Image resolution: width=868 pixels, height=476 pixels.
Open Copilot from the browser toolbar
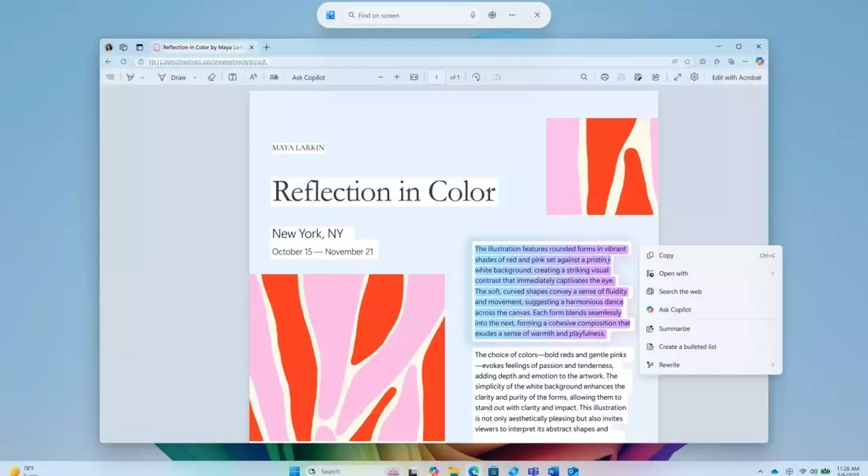tap(759, 61)
